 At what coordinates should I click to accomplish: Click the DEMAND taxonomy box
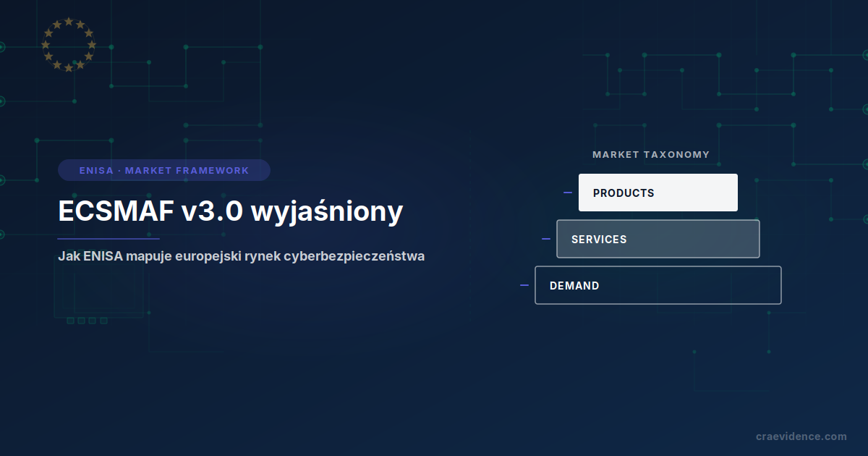coord(658,285)
